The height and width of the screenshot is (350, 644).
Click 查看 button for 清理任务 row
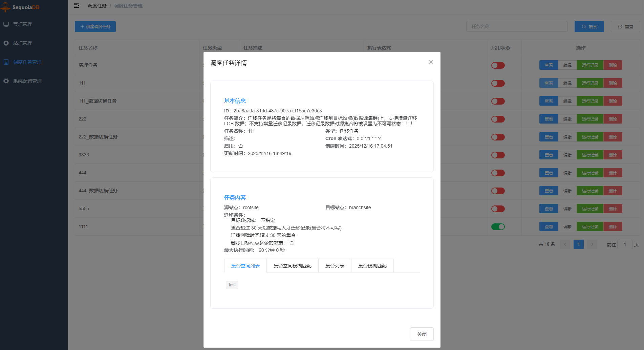pyautogui.click(x=549, y=65)
